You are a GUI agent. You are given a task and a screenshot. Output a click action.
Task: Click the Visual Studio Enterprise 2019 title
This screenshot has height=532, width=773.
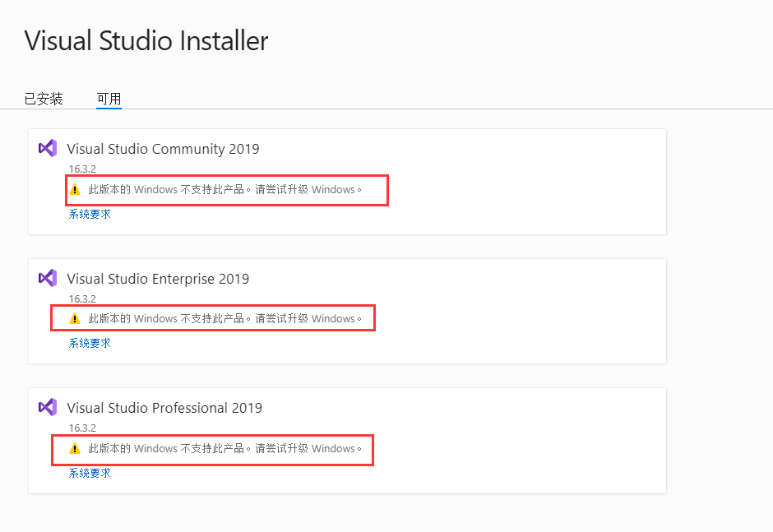[x=158, y=279]
